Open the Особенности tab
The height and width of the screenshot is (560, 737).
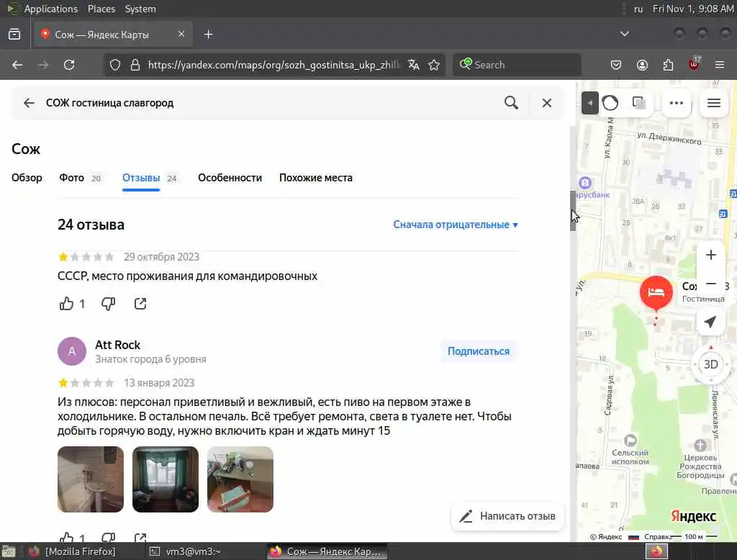[x=230, y=178]
